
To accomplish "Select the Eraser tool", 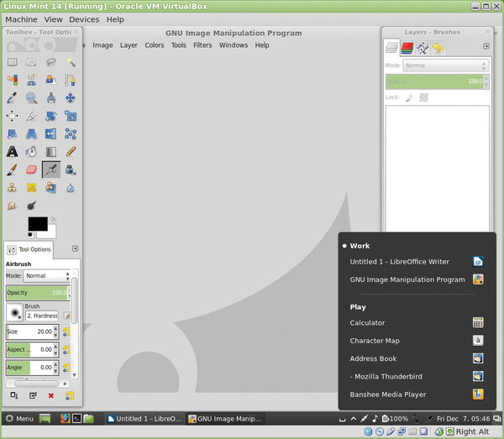I will pyautogui.click(x=32, y=170).
